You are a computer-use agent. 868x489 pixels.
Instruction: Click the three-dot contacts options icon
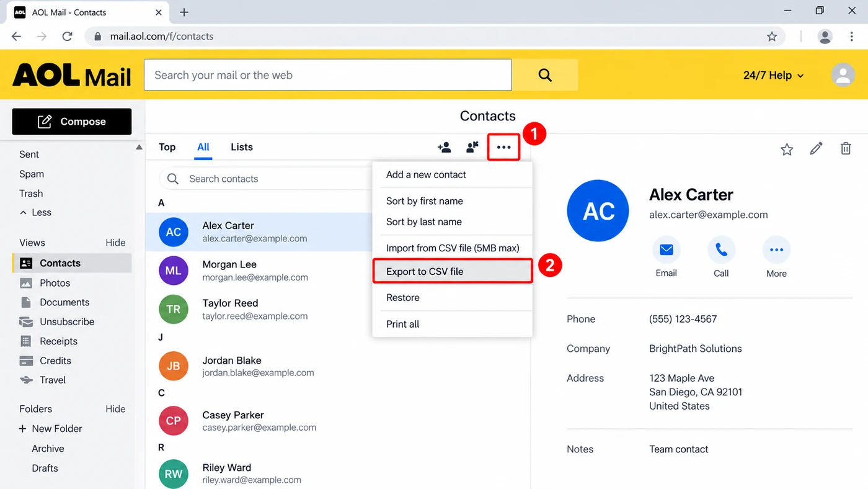pos(503,148)
